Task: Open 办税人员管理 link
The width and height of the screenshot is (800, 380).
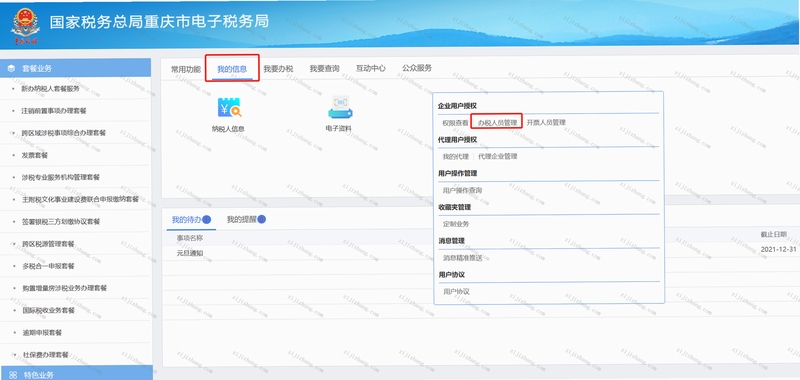Action: (x=497, y=123)
